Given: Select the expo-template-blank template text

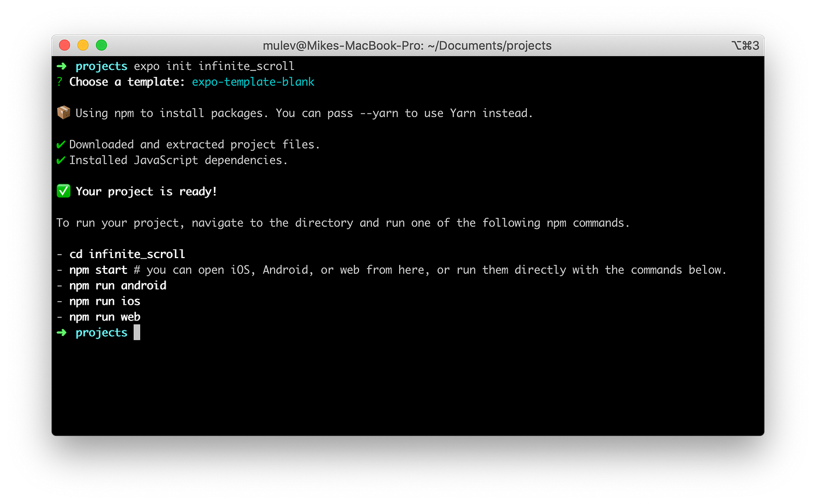Looking at the screenshot, I should pyautogui.click(x=253, y=82).
